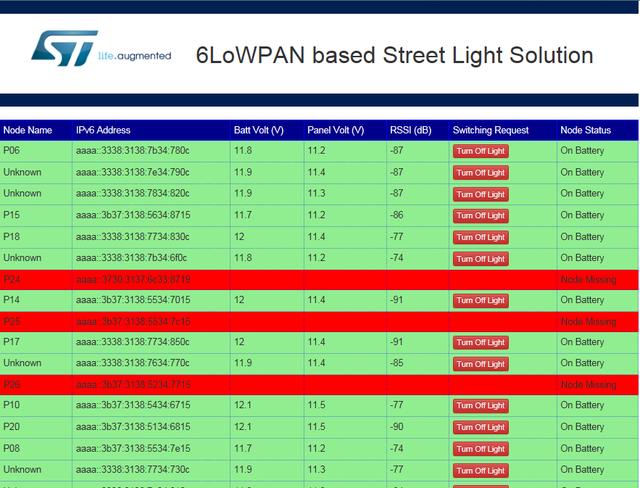Hit Turn Off Light for node P17
Viewport: 640px width, 488px height.
481,342
